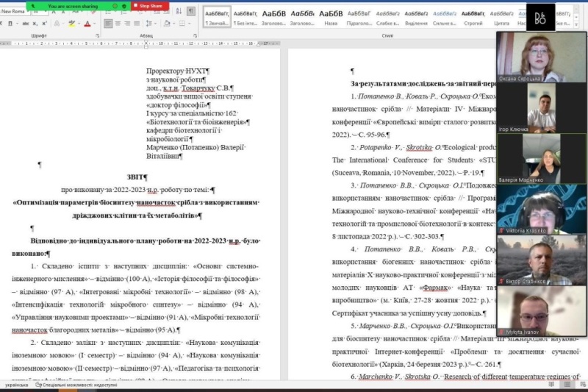Justify the paragraph text
588x392 pixels.
(x=138, y=24)
